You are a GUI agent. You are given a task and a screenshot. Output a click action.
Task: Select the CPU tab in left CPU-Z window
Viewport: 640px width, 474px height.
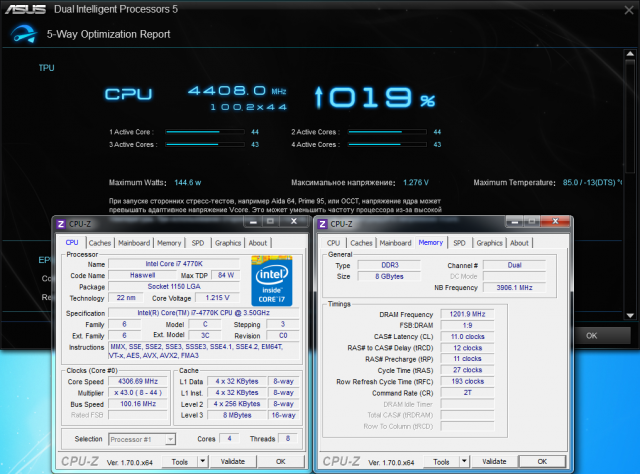click(72, 242)
